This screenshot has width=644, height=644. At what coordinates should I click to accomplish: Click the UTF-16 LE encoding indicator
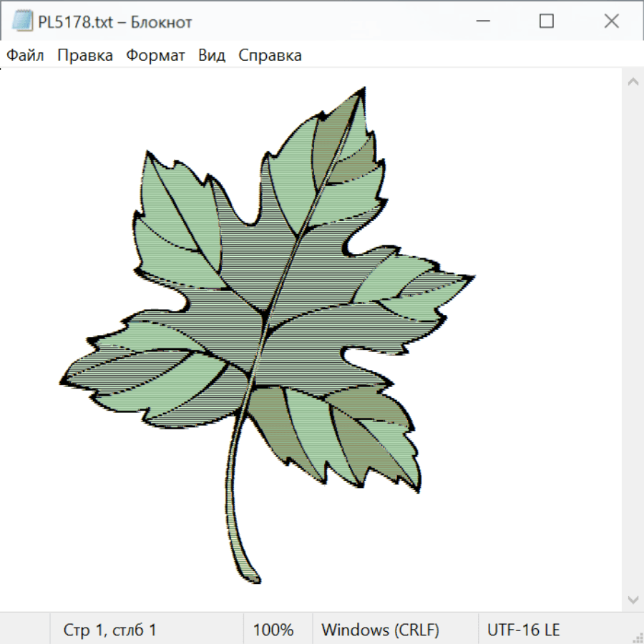524,630
